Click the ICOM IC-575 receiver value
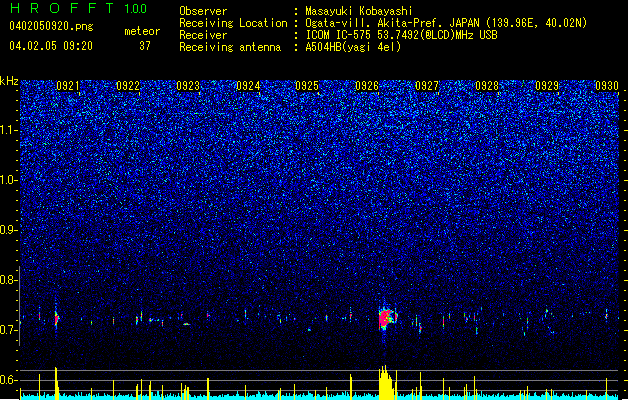Screen dimensions: 629x400 [401, 35]
